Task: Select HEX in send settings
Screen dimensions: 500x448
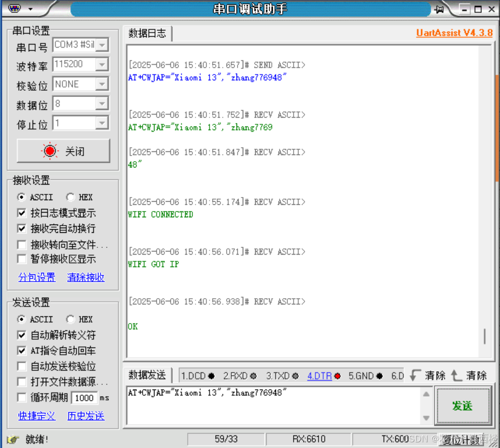Action: click(x=79, y=319)
